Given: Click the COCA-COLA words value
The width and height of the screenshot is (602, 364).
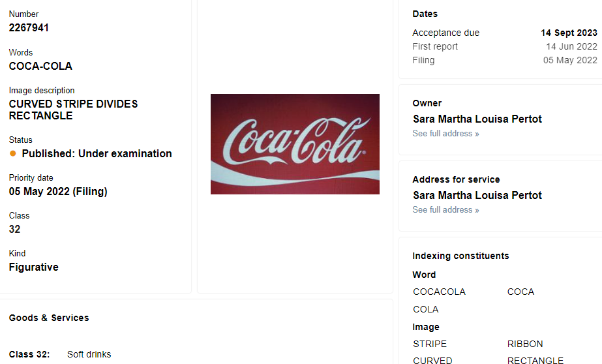Looking at the screenshot, I should tap(40, 66).
